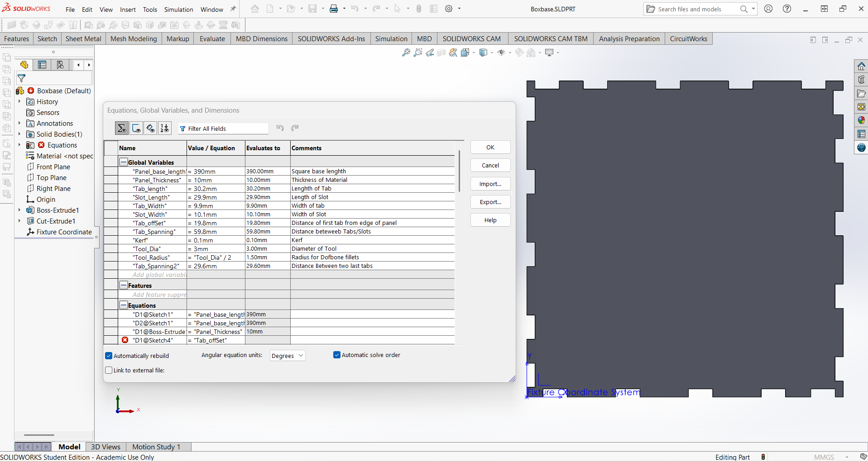Collapse Features section in equations table
Viewport: 868px width, 462px height.
[123, 285]
